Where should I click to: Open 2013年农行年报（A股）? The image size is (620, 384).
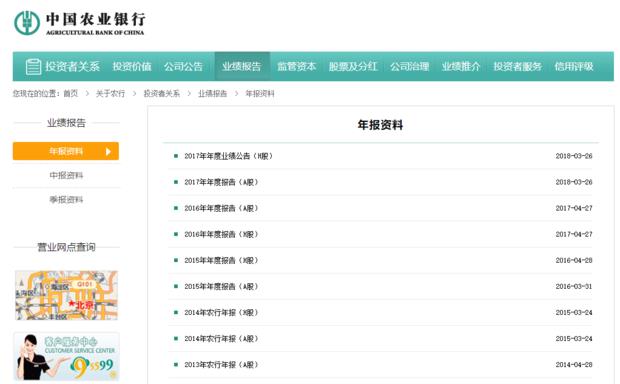(221, 365)
